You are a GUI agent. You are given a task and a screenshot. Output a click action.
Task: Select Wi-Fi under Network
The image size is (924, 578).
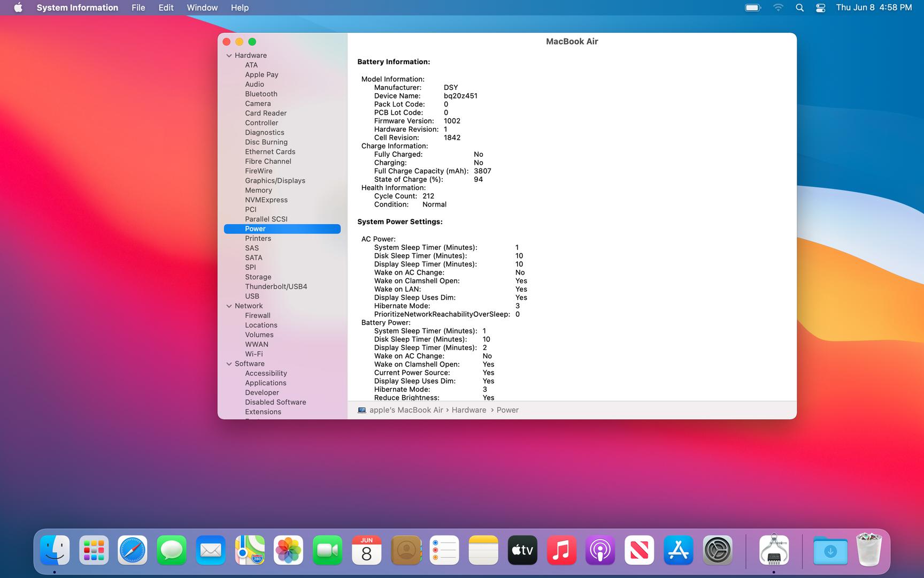pos(253,354)
